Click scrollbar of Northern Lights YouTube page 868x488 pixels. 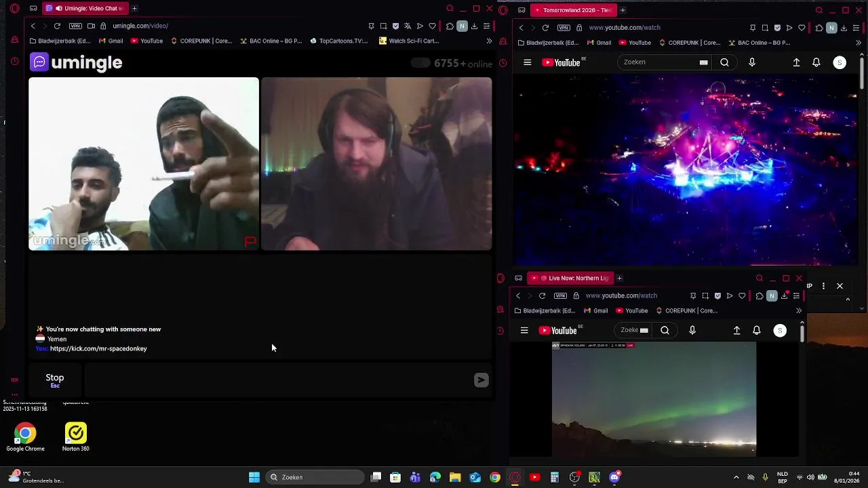click(x=802, y=332)
